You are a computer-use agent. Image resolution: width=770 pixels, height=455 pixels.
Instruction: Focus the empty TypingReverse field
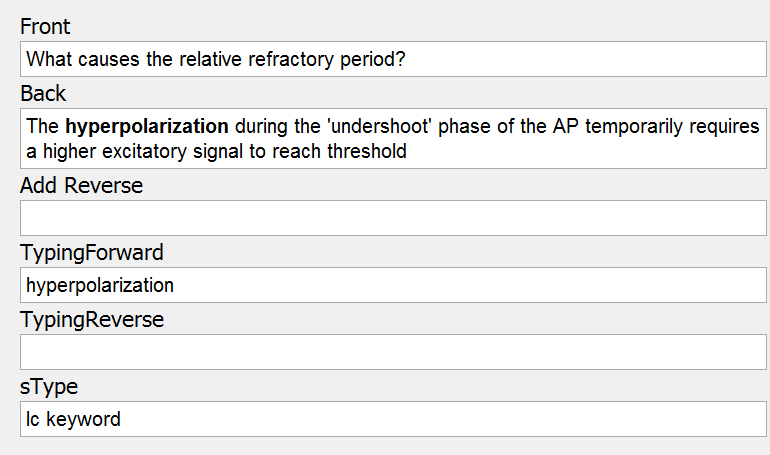coord(393,352)
